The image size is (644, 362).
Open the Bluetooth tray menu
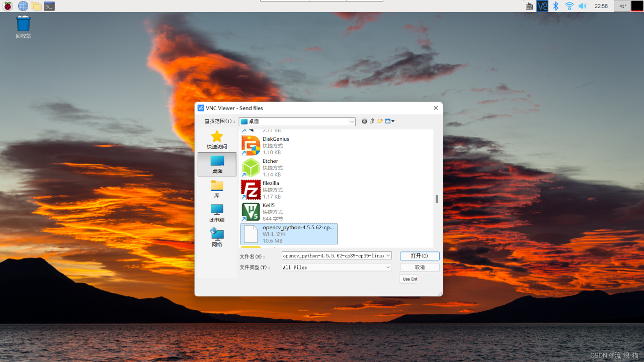pos(556,6)
